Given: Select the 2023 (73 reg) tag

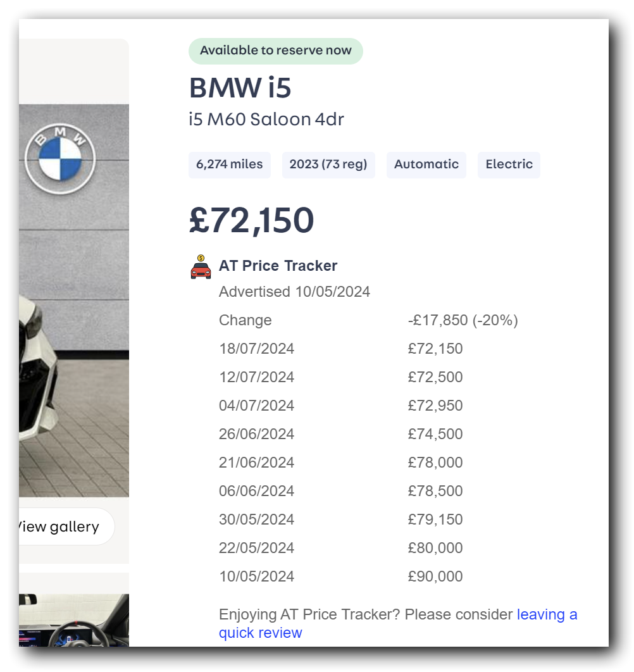Looking at the screenshot, I should pos(328,165).
